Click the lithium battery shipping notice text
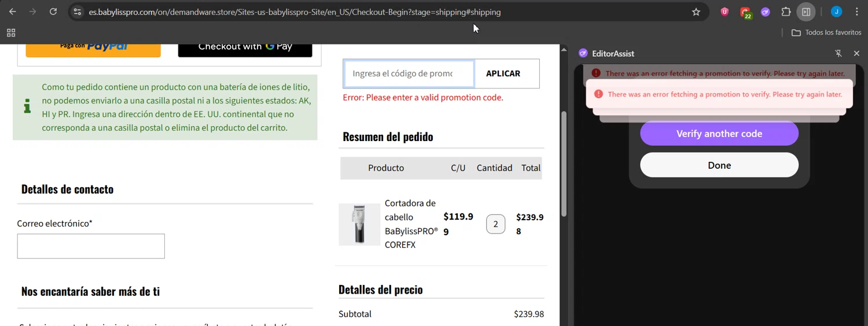This screenshot has height=326, width=868. click(x=176, y=108)
